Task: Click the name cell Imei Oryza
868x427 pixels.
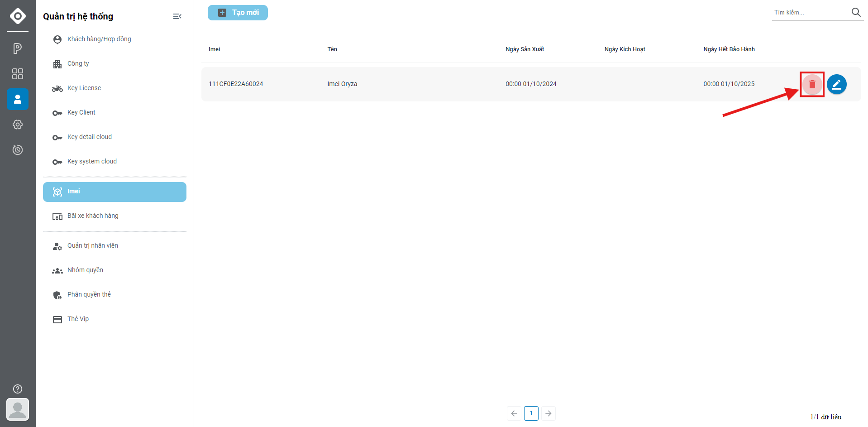Action: pos(342,84)
